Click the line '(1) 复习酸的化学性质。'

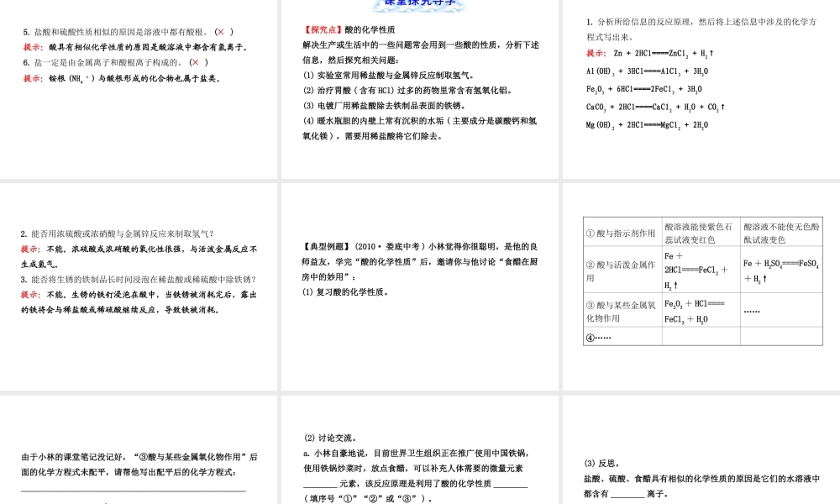pos(346,292)
